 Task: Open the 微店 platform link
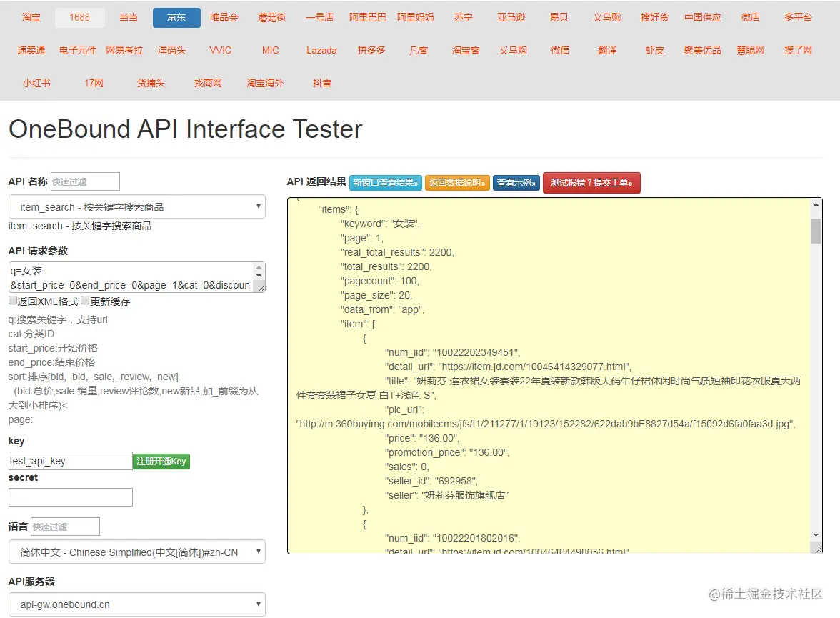click(751, 18)
